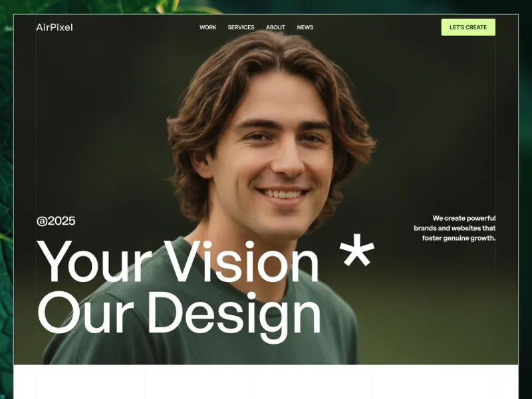
Task: Click the white content section below the hero
Action: [266, 382]
